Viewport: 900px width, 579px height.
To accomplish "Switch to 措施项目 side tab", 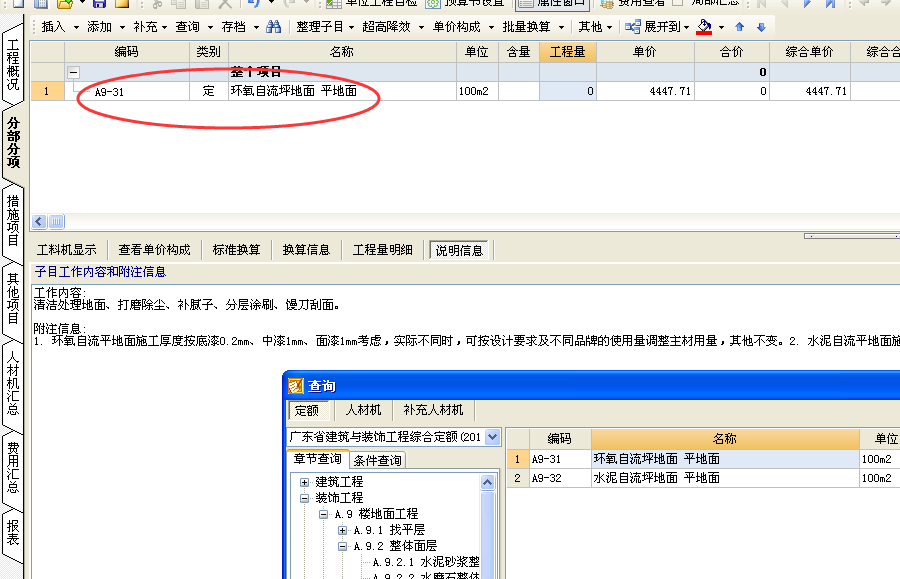I will point(13,220).
